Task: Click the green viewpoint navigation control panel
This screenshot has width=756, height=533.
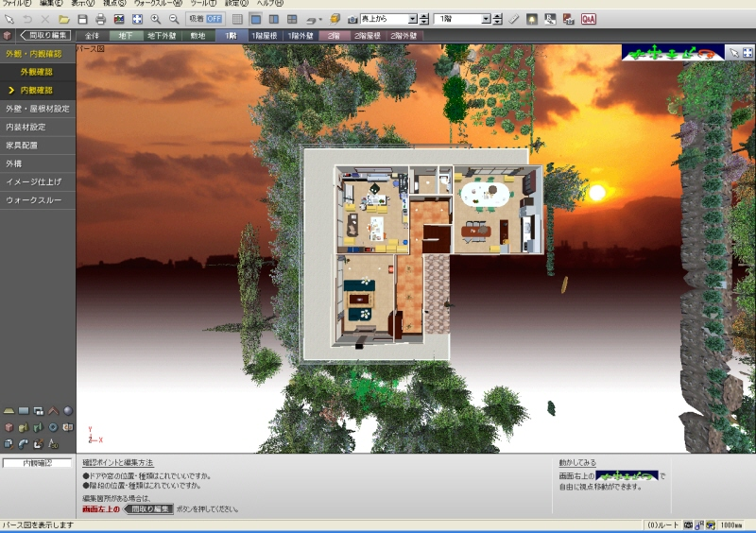Action: point(675,52)
